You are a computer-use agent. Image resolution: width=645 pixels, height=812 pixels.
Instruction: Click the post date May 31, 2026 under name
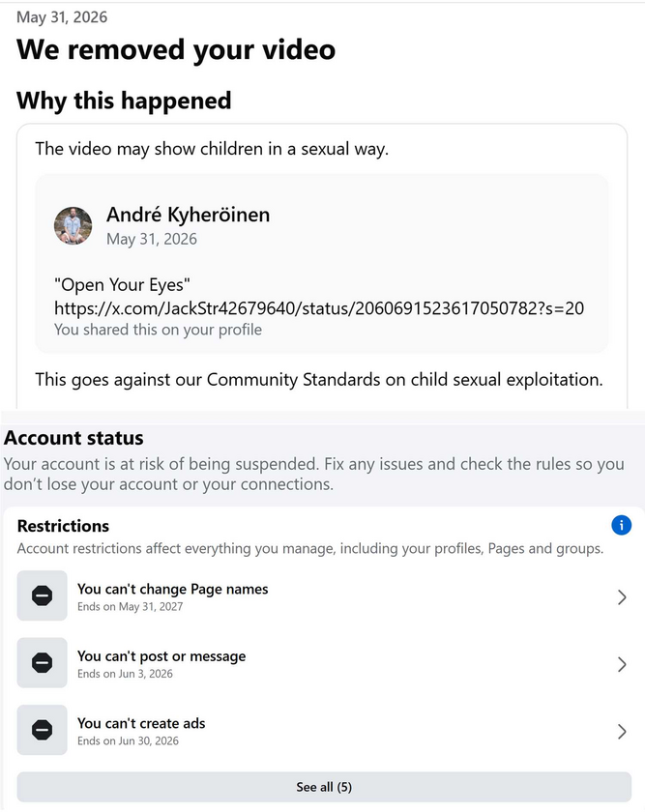tap(152, 239)
